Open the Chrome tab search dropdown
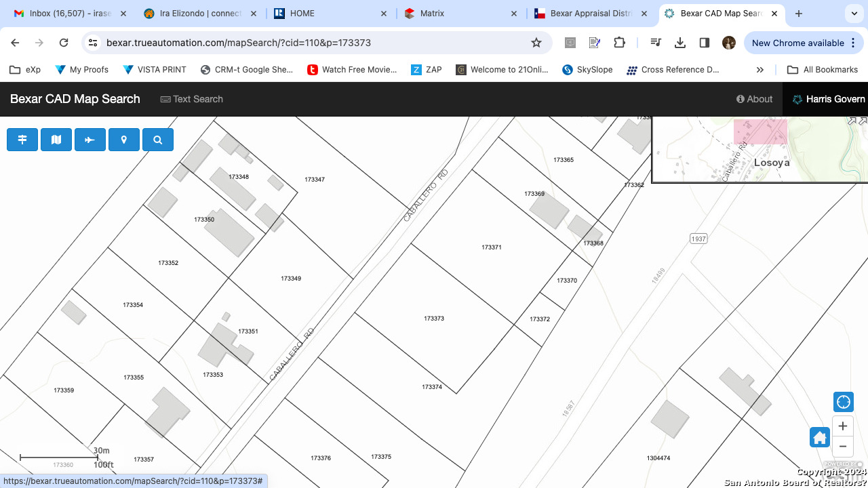Screen dimensions: 868x488 coord(853,14)
